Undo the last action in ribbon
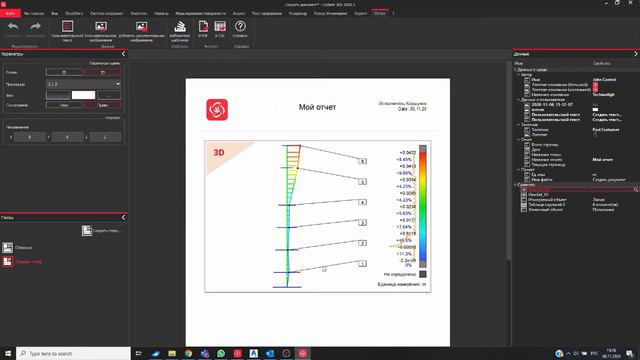 tap(13, 29)
